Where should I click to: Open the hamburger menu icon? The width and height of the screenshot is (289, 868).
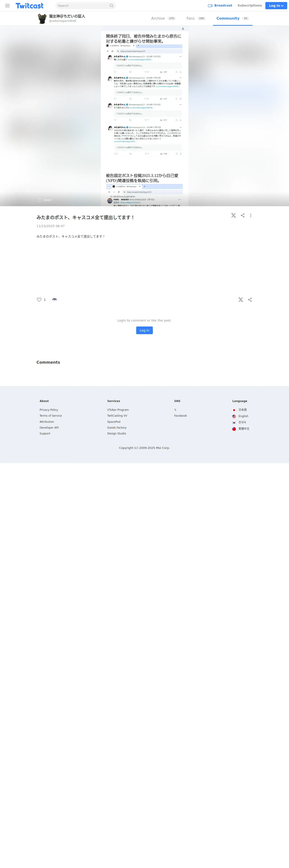7,6
